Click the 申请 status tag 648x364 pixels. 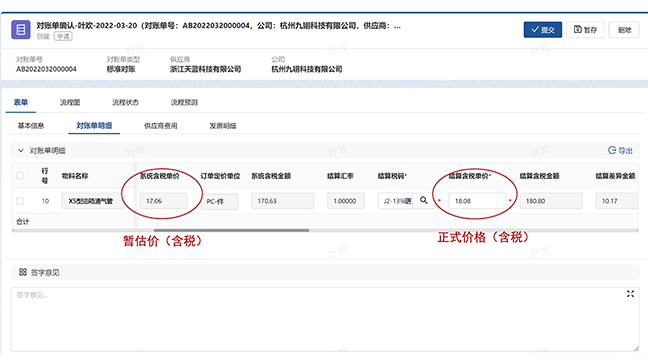coord(63,36)
